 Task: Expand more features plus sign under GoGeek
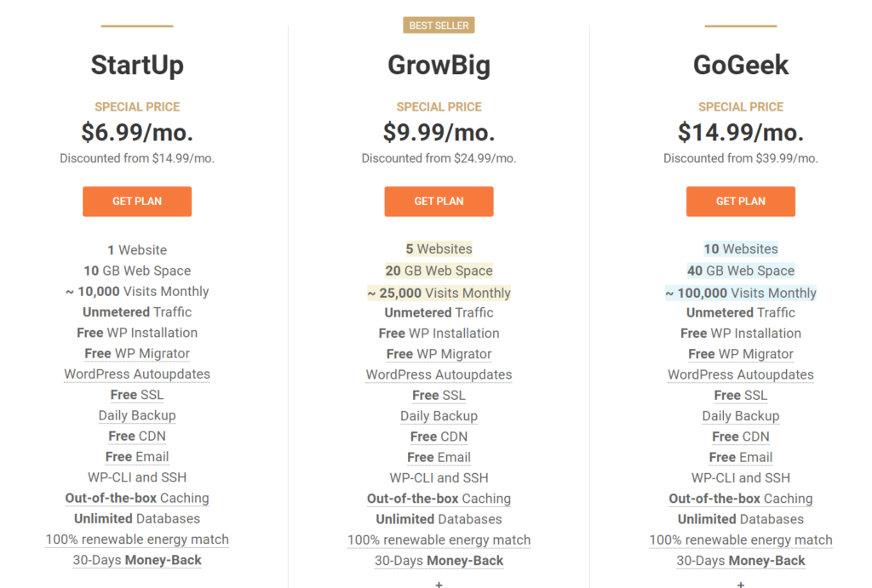pyautogui.click(x=741, y=584)
